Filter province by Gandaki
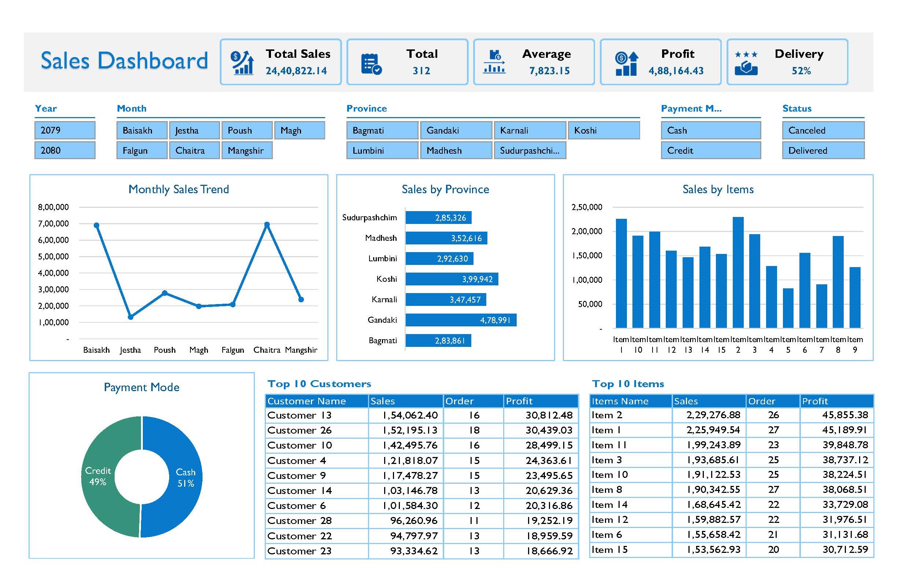910x588 pixels. click(x=456, y=130)
